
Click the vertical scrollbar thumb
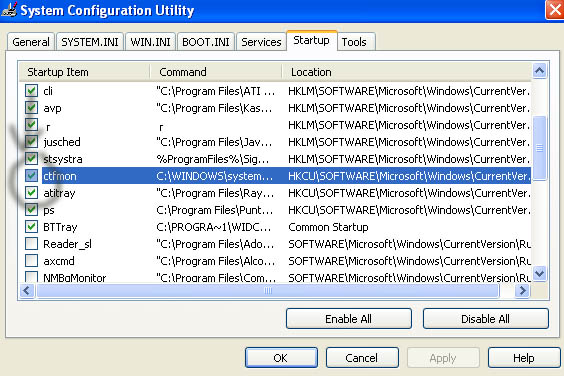(x=540, y=148)
